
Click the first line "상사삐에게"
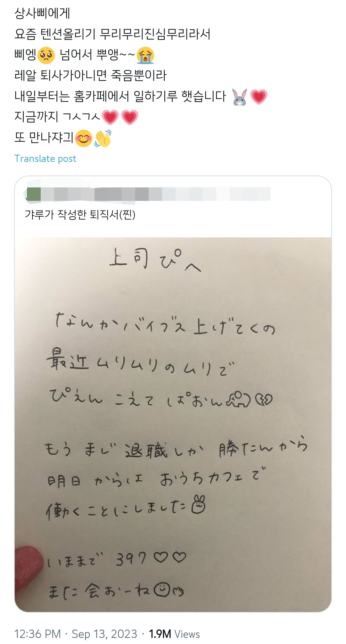point(42,13)
